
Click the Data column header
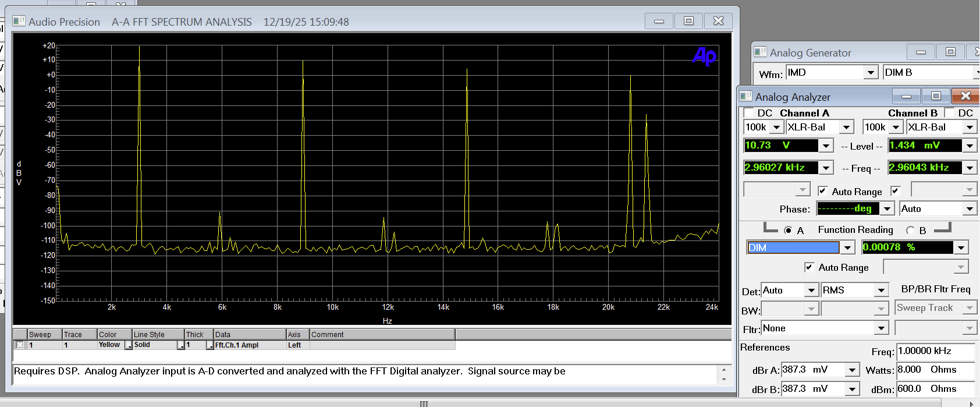(x=250, y=334)
